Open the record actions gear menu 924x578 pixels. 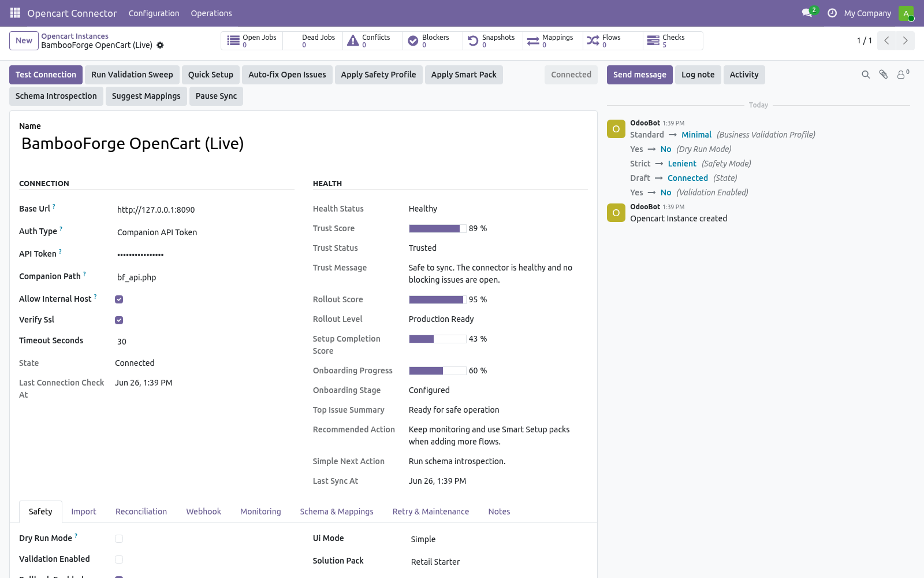click(160, 45)
